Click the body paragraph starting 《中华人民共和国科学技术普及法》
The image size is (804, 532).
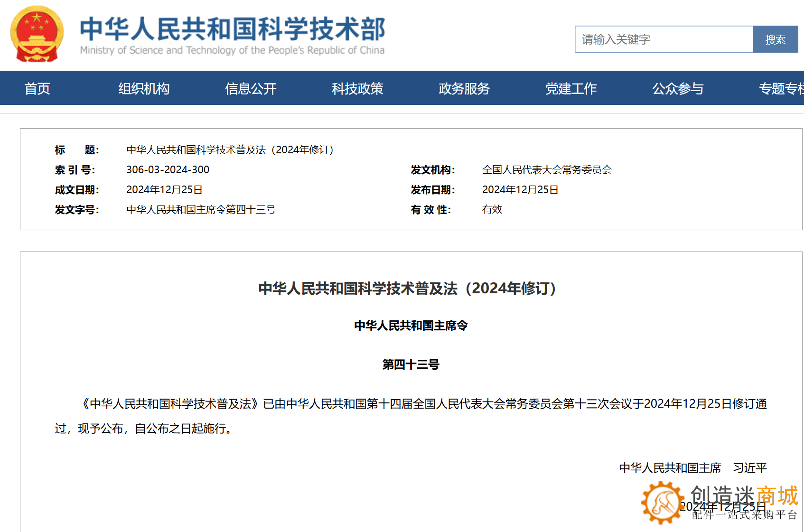pos(411,416)
